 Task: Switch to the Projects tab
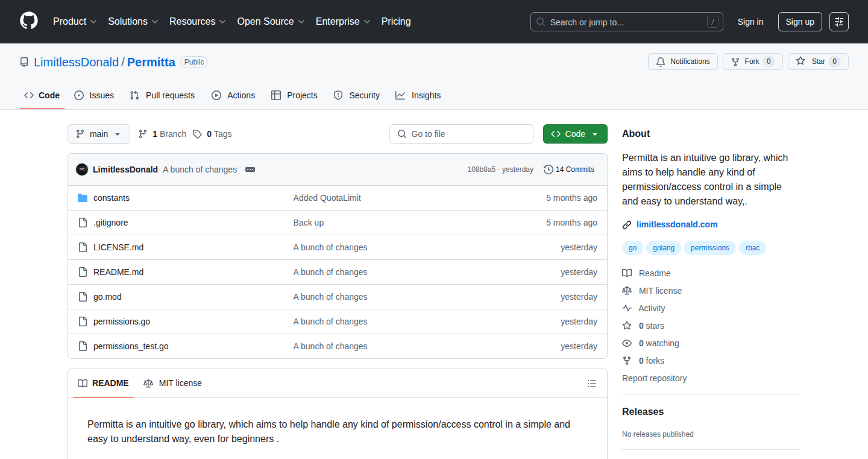[x=294, y=95]
